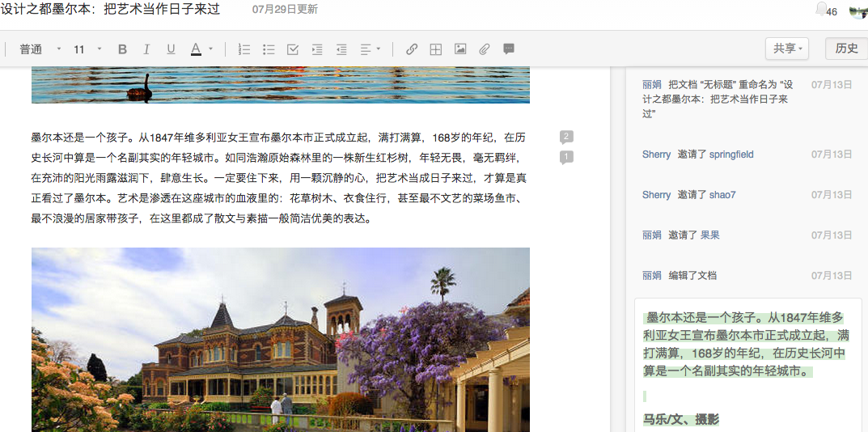Viewport: 868px width, 432px height.
Task: Click 丽娟 in the rename history entry
Action: [x=651, y=85]
